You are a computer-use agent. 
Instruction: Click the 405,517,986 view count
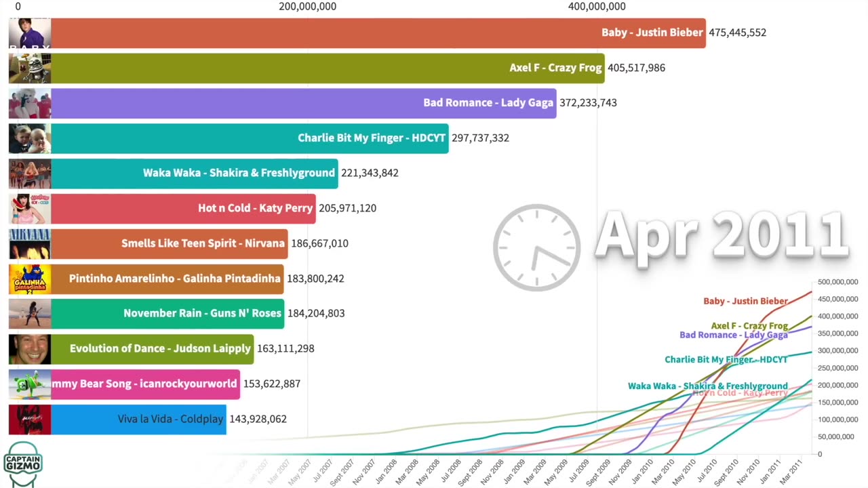pos(637,68)
